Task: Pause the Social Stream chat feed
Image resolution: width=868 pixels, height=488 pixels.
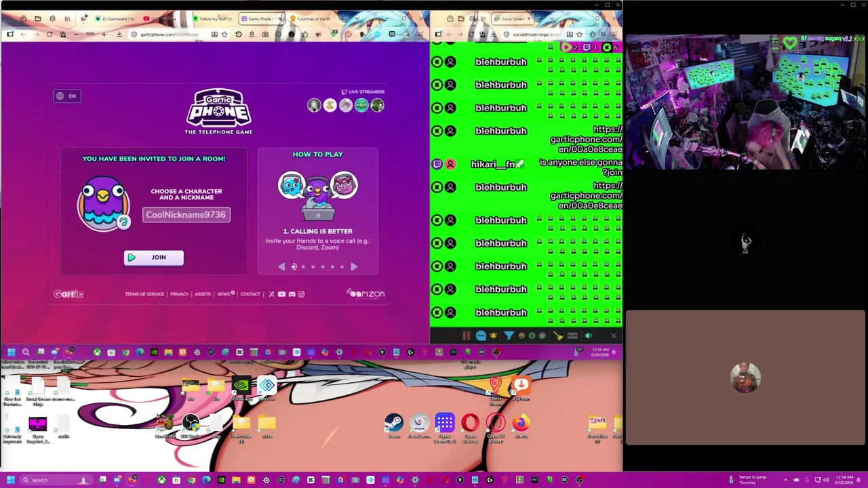Action: (467, 335)
